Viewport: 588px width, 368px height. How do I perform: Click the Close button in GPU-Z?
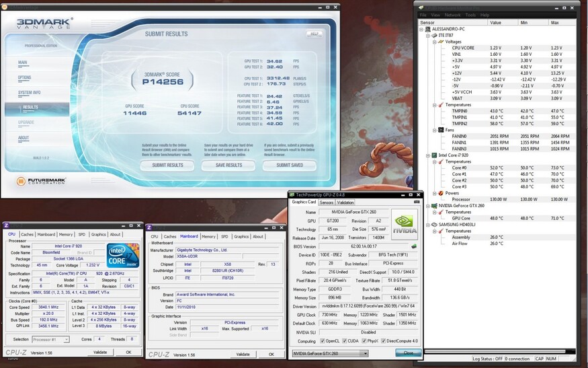coord(409,353)
